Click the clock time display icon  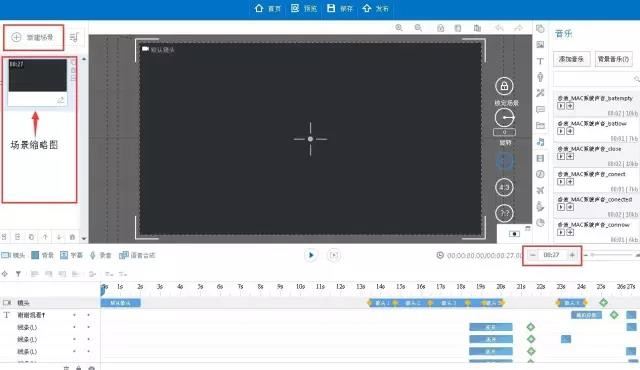coord(440,255)
